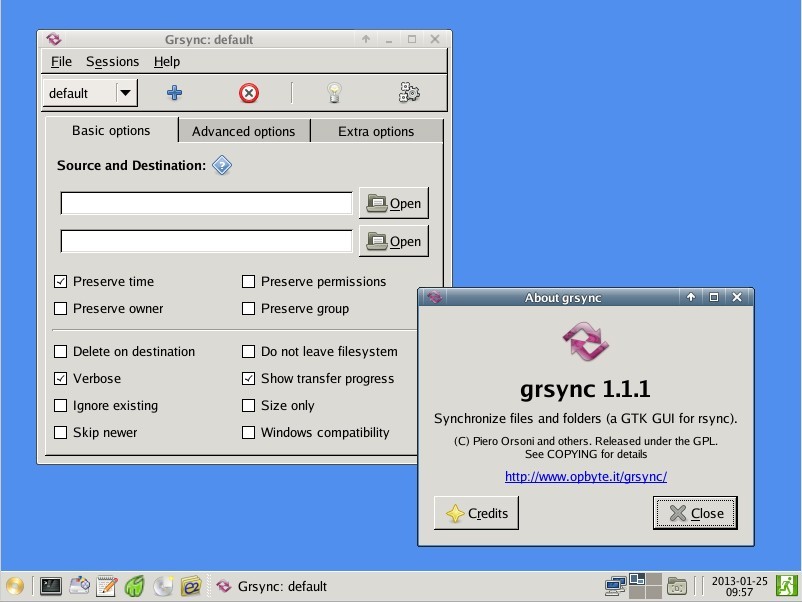Launch the terminal from the taskbar
Viewport: 802px width, 602px height.
pos(51,586)
